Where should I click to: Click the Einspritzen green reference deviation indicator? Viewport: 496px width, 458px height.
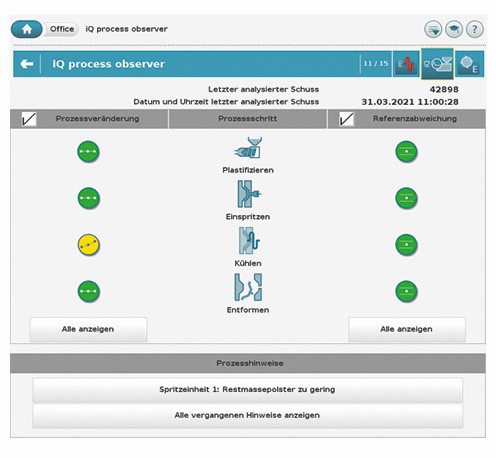pyautogui.click(x=406, y=198)
